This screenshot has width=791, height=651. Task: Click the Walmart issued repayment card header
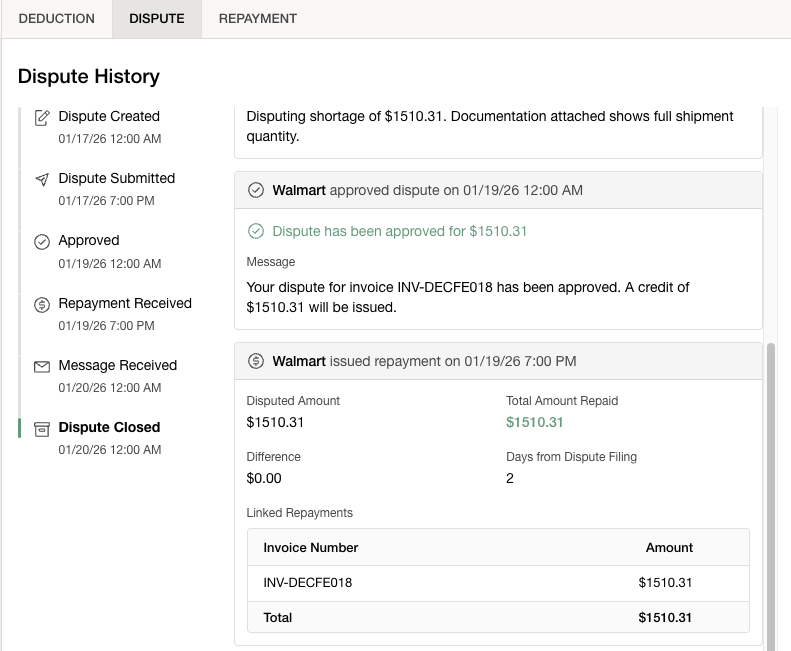click(x=498, y=361)
